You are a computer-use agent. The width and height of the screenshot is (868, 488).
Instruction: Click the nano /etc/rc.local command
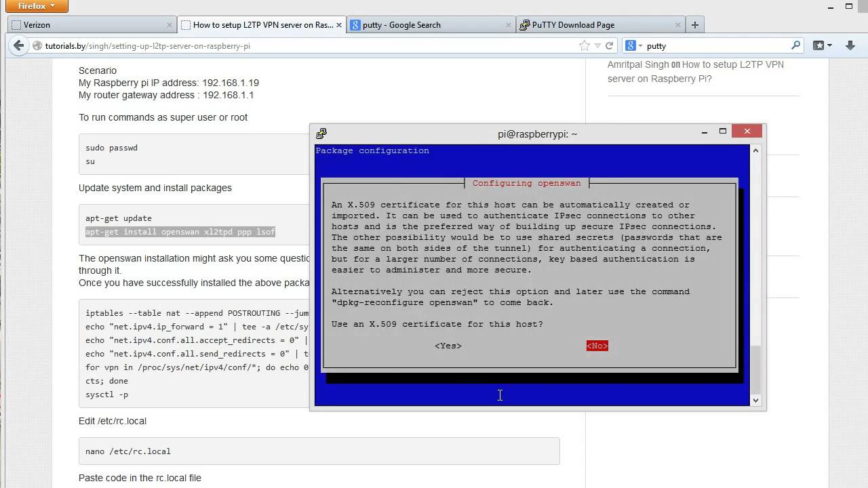click(128, 451)
